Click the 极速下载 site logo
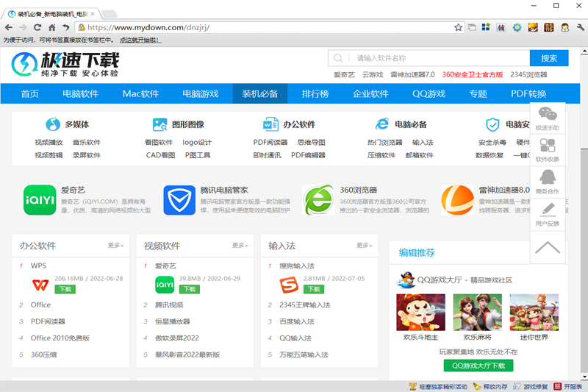588x392 pixels. point(65,64)
